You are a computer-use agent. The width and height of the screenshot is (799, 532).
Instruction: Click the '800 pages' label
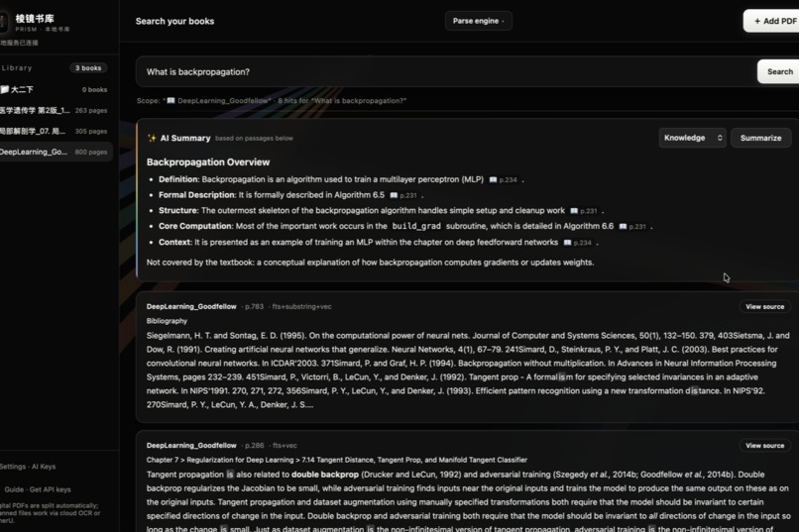pos(90,153)
